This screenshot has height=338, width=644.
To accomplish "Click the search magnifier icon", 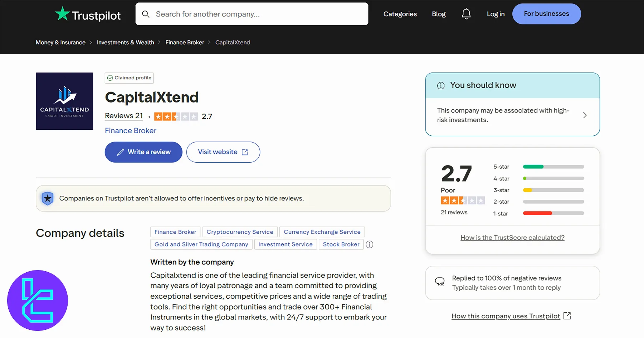I will (146, 14).
